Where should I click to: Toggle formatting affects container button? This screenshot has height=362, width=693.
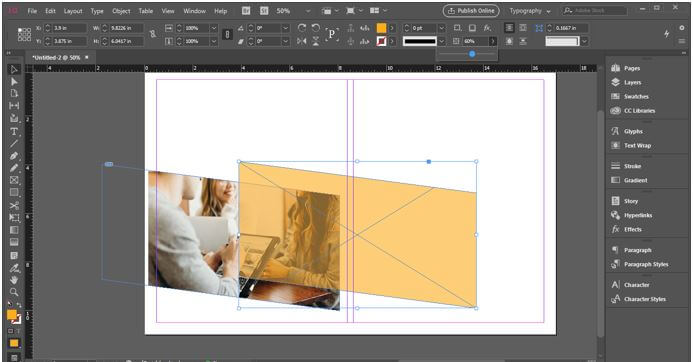click(x=11, y=331)
